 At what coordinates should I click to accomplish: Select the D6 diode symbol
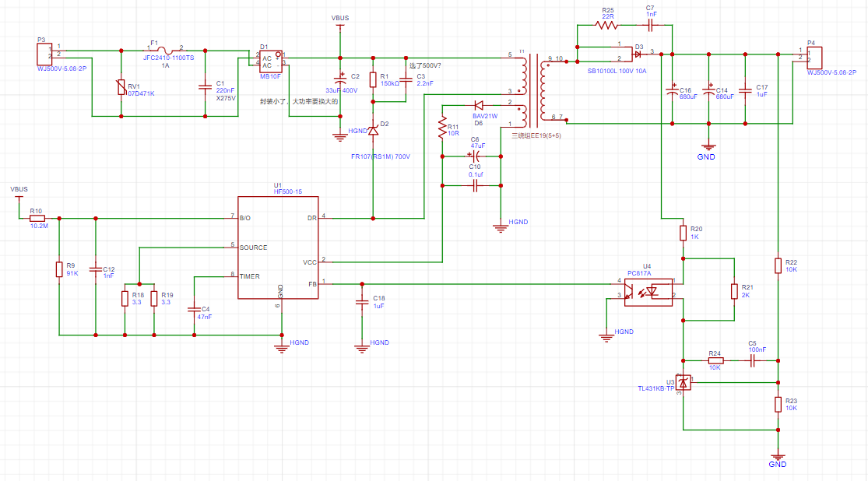coord(479,105)
